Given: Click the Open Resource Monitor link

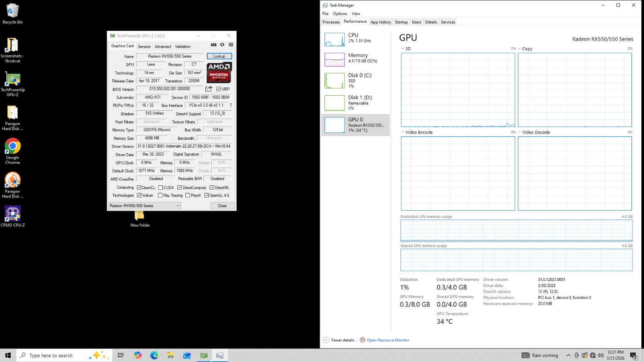Looking at the screenshot, I should click(388, 340).
